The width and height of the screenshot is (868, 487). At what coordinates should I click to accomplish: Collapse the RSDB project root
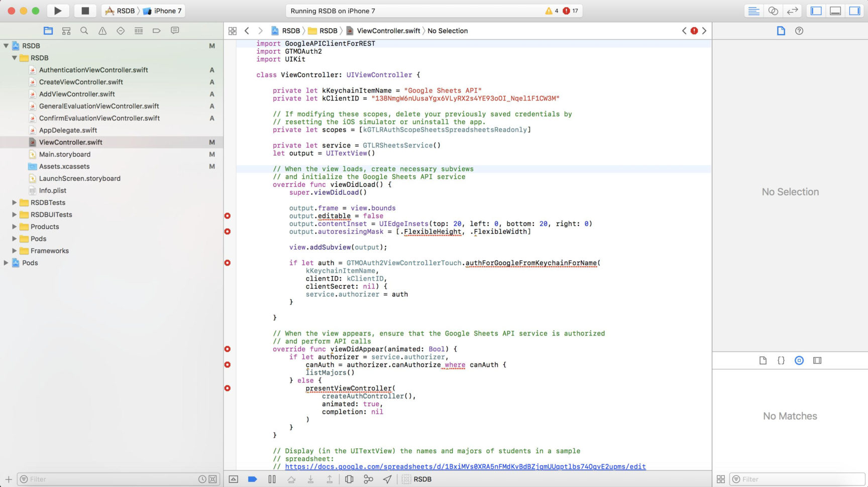6,46
